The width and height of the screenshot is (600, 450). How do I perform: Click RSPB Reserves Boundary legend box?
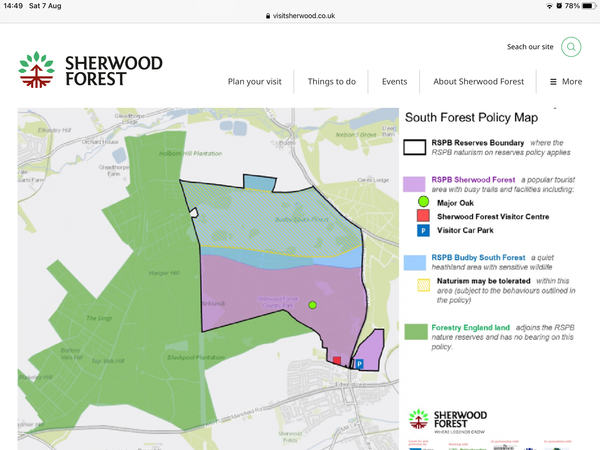[x=414, y=147]
